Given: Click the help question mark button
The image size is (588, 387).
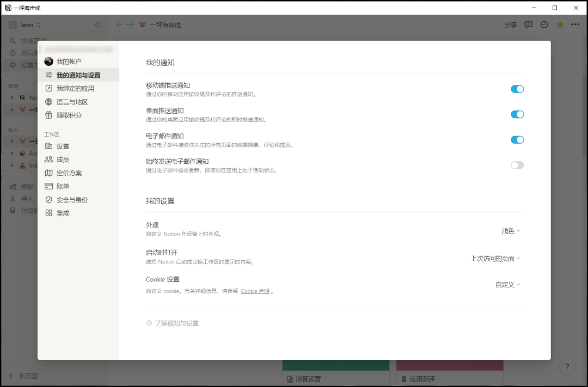Looking at the screenshot, I should click(x=567, y=367).
